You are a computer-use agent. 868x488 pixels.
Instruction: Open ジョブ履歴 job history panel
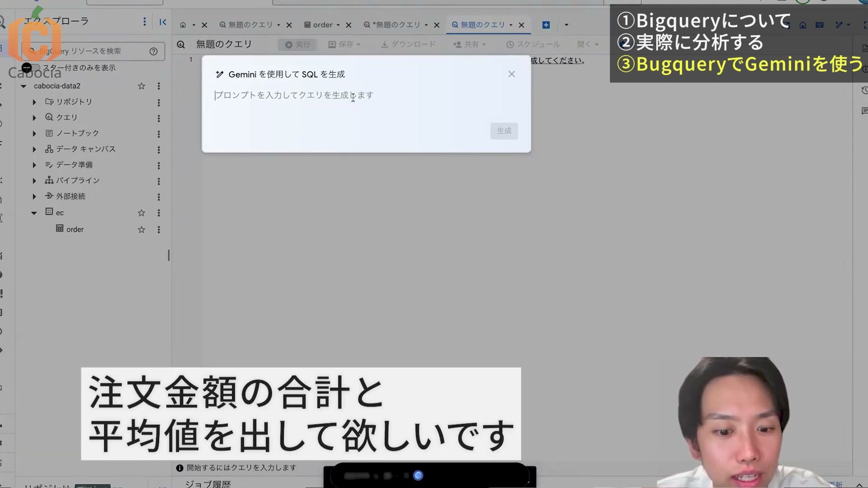coord(208,483)
